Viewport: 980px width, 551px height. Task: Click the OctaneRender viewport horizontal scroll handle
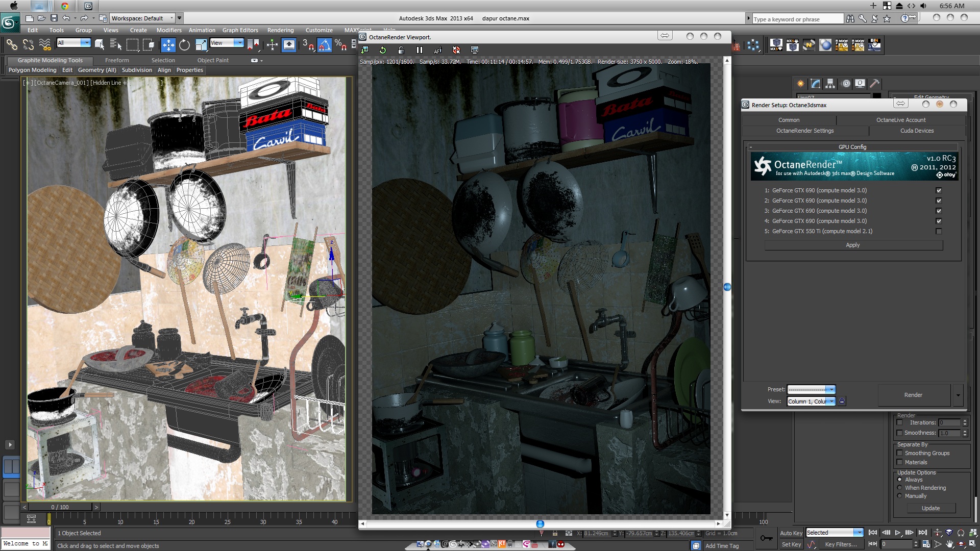point(540,524)
